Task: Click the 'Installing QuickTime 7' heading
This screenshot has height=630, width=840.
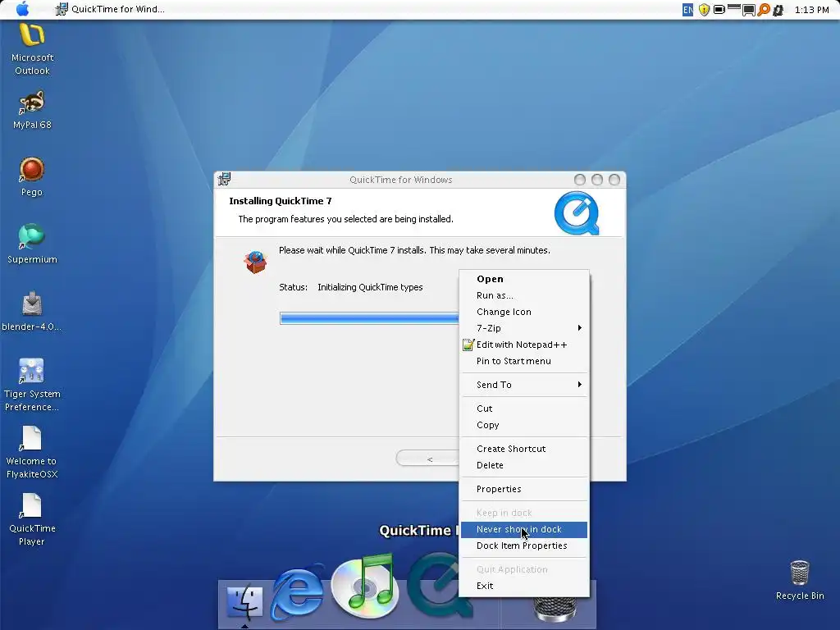Action: pos(281,201)
